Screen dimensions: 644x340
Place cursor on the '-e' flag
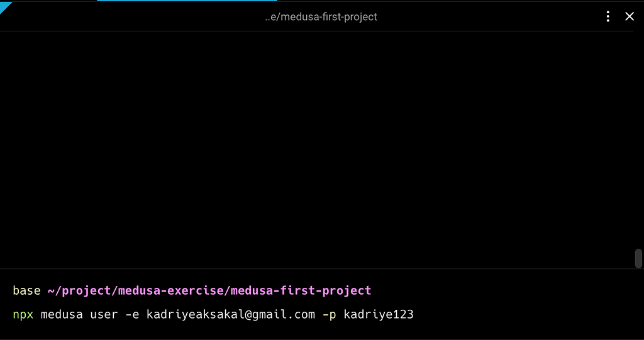132,315
